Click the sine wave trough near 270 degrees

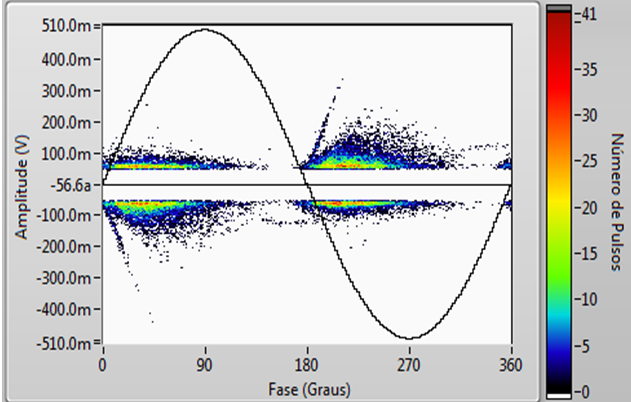coord(409,338)
